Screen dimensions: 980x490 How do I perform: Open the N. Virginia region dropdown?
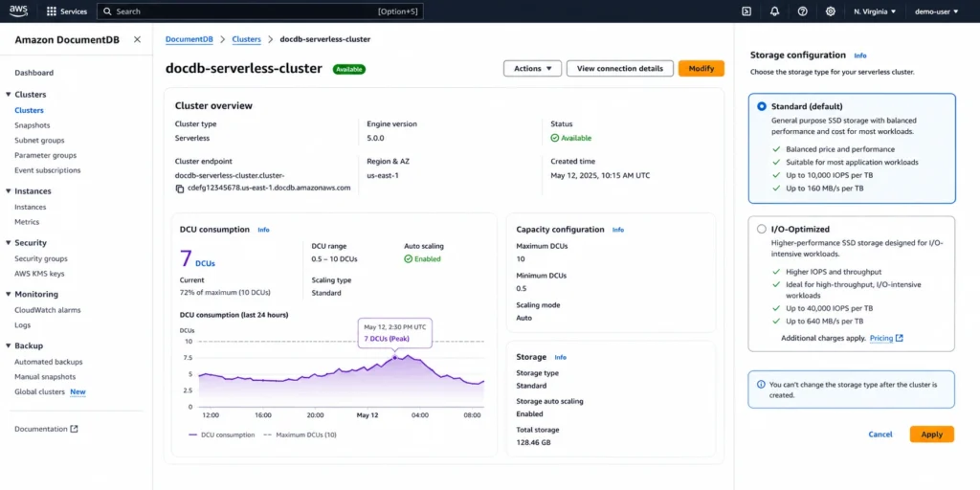[x=875, y=11]
